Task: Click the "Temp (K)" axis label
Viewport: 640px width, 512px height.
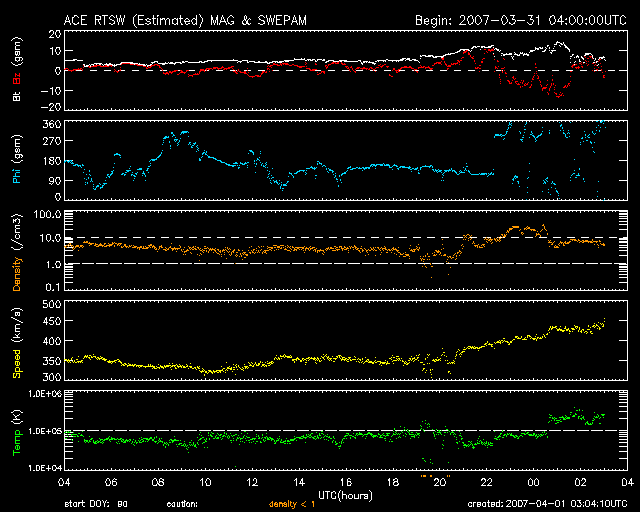Action: pos(17,433)
